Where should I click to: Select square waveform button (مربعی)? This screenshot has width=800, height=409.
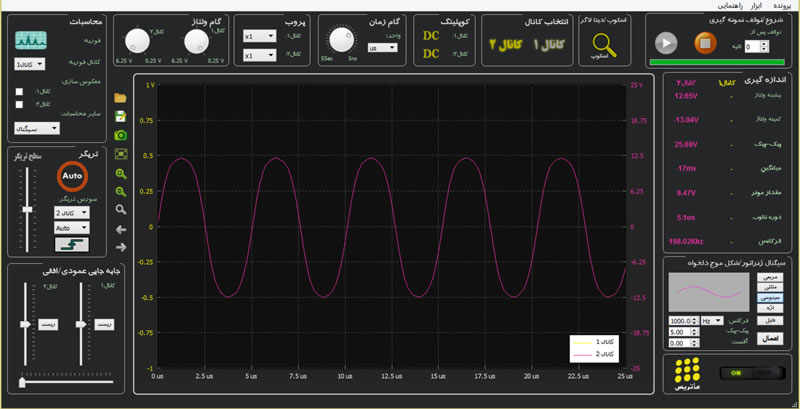[x=770, y=277]
